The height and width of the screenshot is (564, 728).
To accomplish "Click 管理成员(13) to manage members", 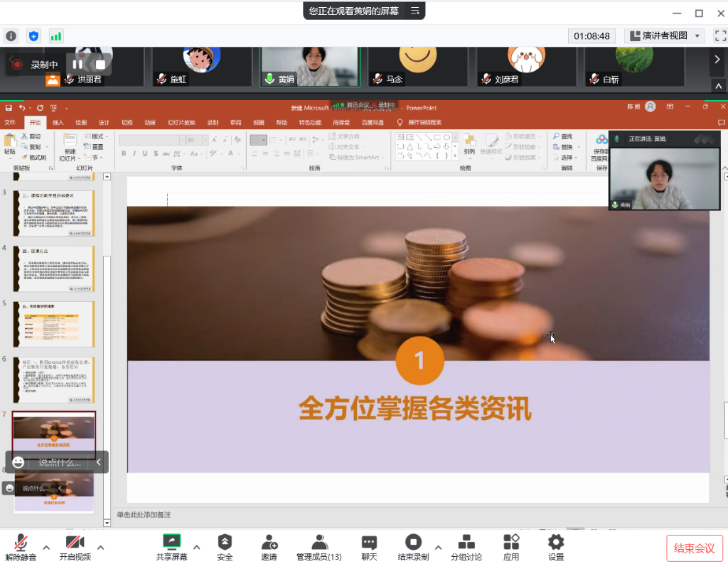I will pos(319,547).
